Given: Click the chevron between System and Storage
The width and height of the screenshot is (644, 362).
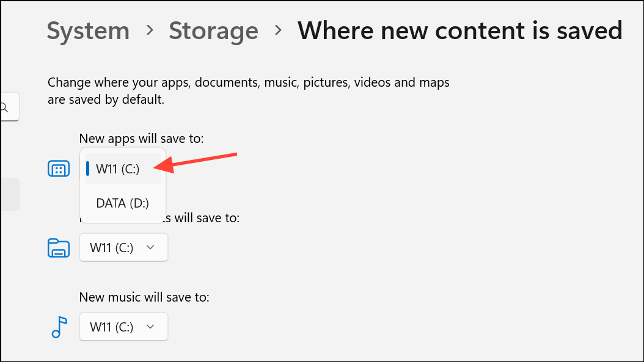Looking at the screenshot, I should pyautogui.click(x=150, y=30).
